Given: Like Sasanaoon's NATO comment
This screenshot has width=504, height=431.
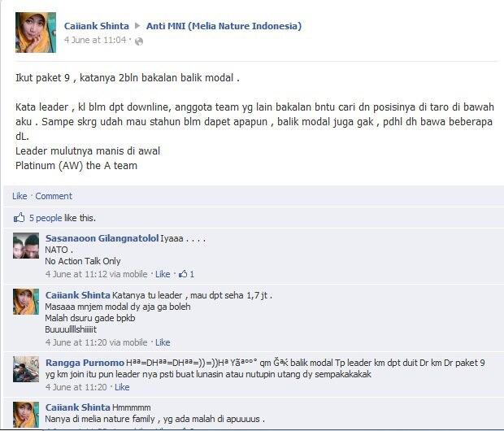Looking at the screenshot, I should pos(163,274).
